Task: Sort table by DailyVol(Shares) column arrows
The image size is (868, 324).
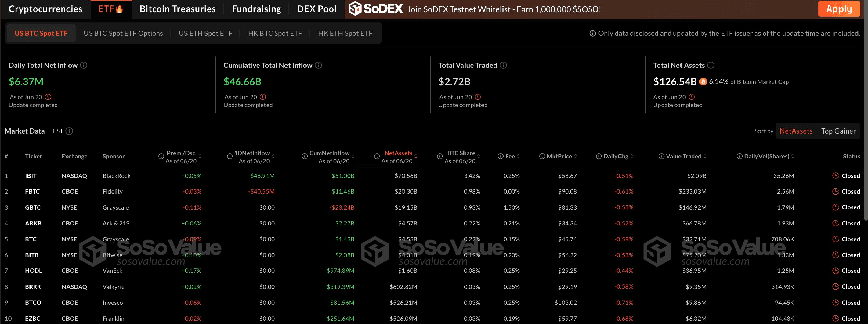Action: [793, 156]
